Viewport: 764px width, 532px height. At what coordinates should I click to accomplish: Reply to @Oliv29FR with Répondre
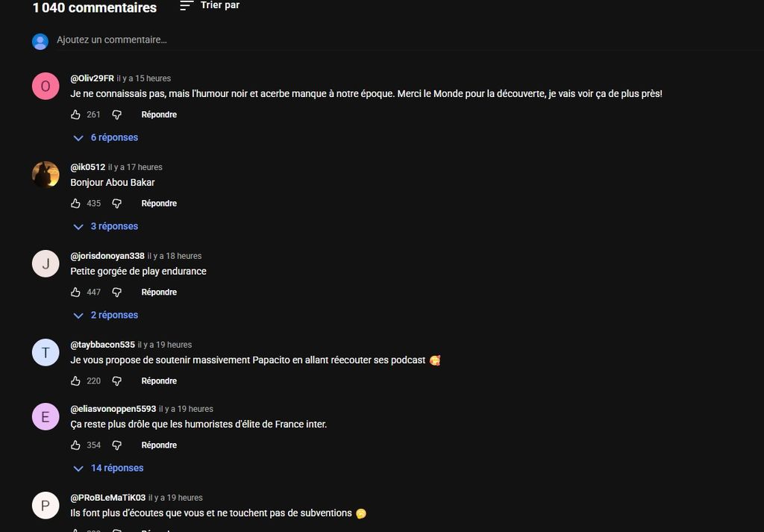point(159,114)
